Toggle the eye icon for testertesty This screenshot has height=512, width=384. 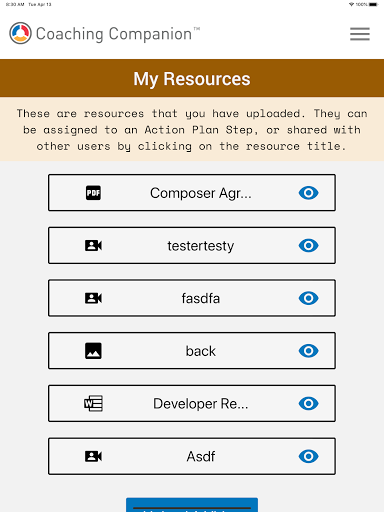[x=309, y=246]
